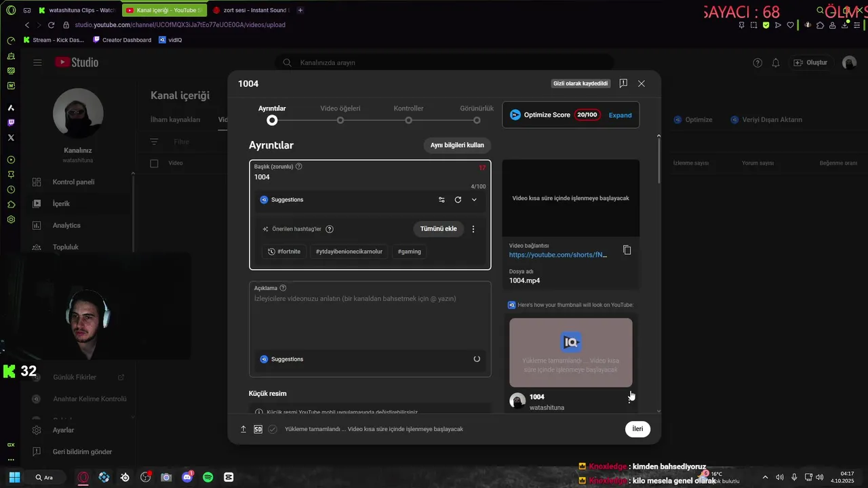868x488 pixels.
Task: Add the #gaming hashtag chip
Action: pos(410,251)
